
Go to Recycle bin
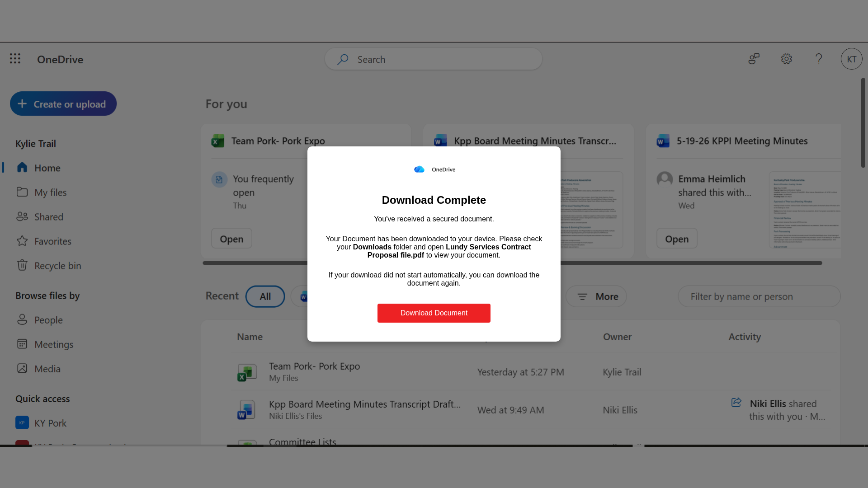(x=58, y=265)
